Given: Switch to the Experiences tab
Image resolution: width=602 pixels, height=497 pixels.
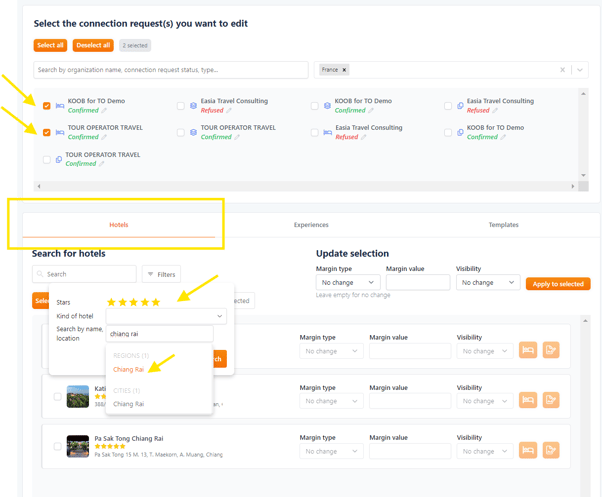Looking at the screenshot, I should tap(311, 225).
